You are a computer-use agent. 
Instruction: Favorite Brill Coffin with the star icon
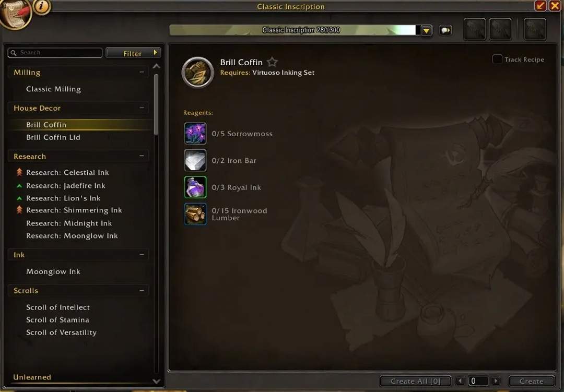(272, 62)
